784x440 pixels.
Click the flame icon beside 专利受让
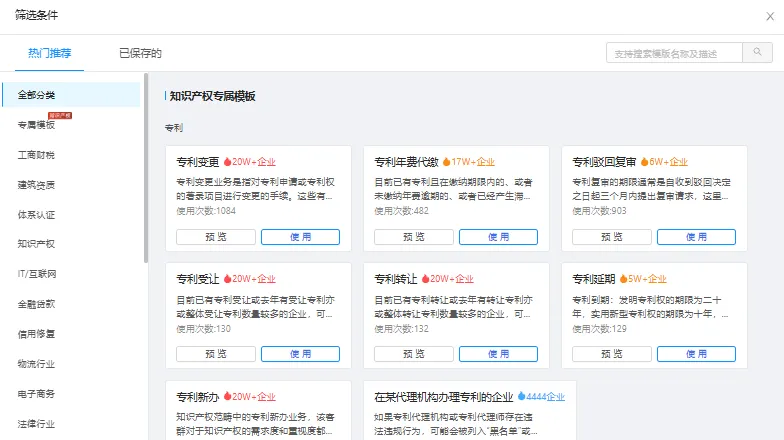[x=228, y=279]
